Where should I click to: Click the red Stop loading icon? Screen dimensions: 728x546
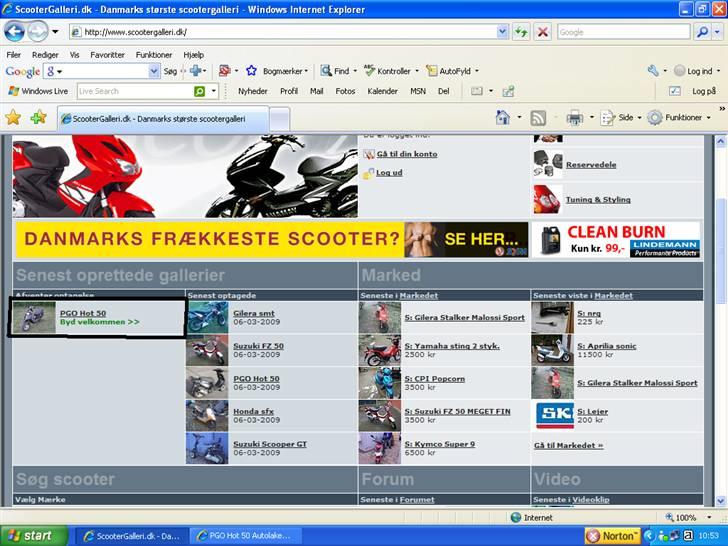coord(542,32)
